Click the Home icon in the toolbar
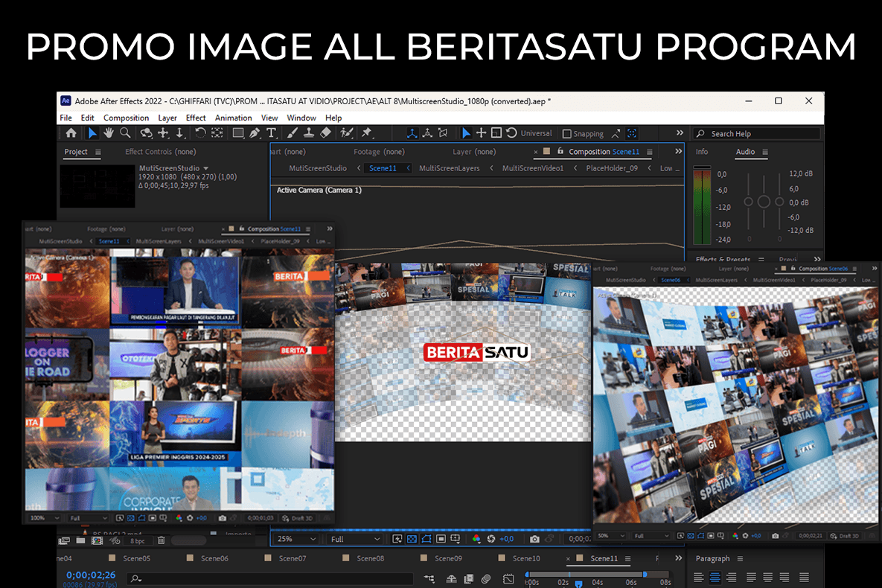The height and width of the screenshot is (588, 882). tap(71, 133)
